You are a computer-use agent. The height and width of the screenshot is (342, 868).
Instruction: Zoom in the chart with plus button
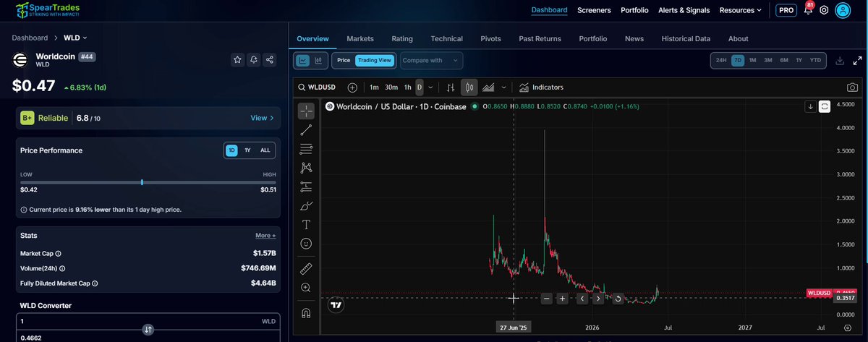(x=562, y=299)
